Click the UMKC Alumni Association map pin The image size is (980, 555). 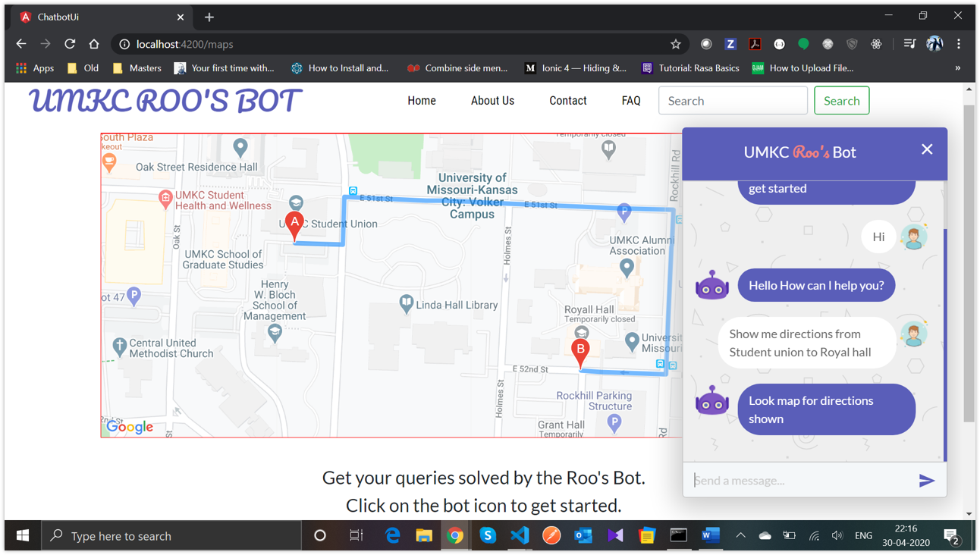627,267
